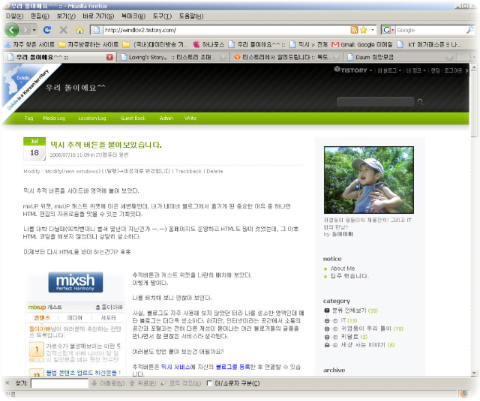The height and width of the screenshot is (401, 480).
Task: Open the pink apple-icon bookmark
Action: tap(209, 44)
